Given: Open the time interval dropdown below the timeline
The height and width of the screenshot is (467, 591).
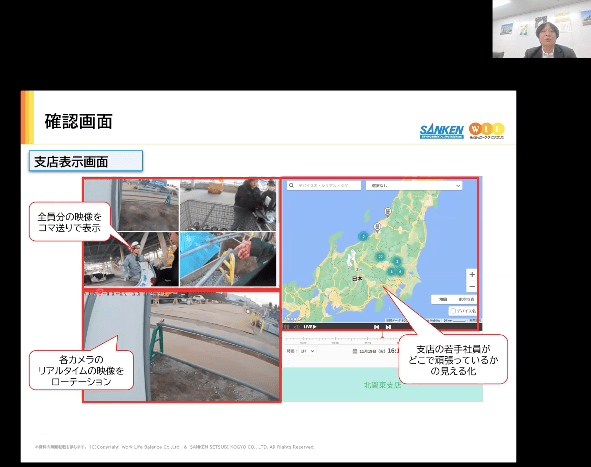Looking at the screenshot, I should [x=306, y=351].
